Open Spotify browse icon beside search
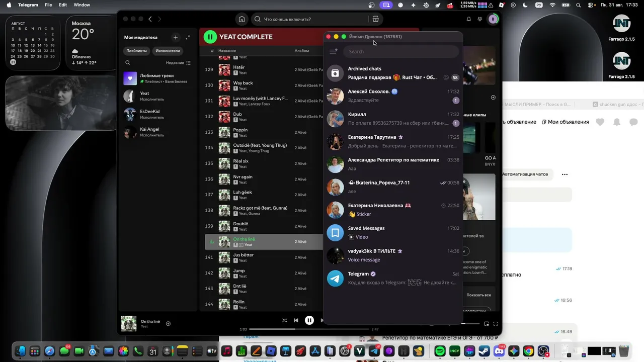This screenshot has height=362, width=644. point(375,19)
